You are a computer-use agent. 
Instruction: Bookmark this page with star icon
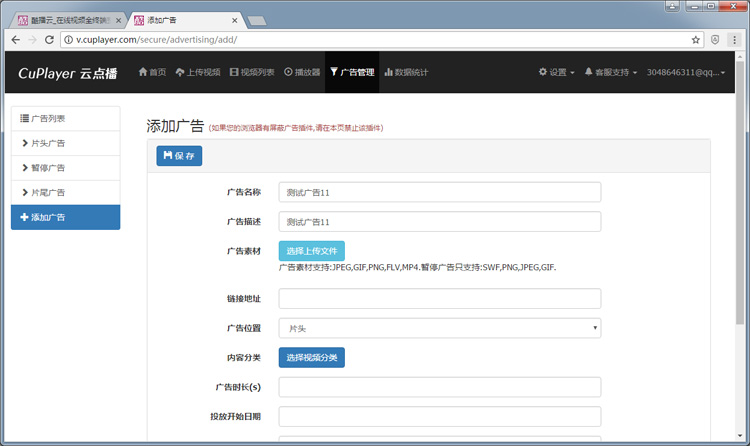click(x=696, y=40)
